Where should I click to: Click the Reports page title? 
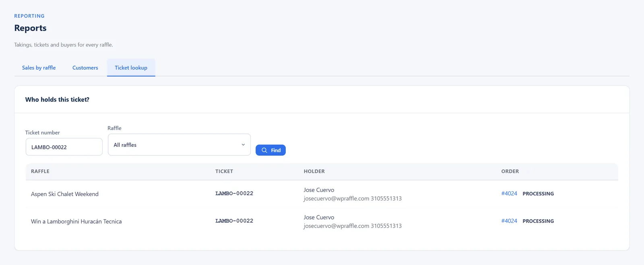[x=30, y=28]
